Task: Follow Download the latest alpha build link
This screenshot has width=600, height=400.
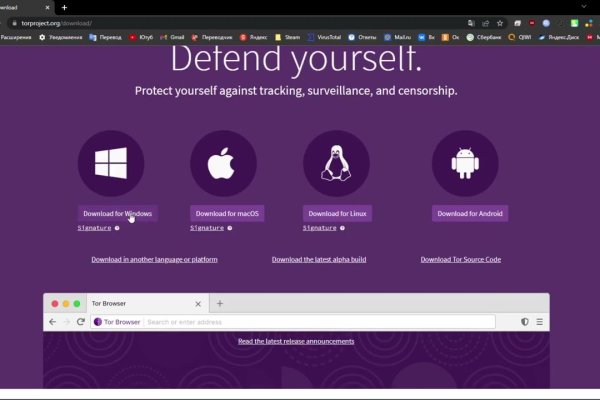Action: click(319, 259)
